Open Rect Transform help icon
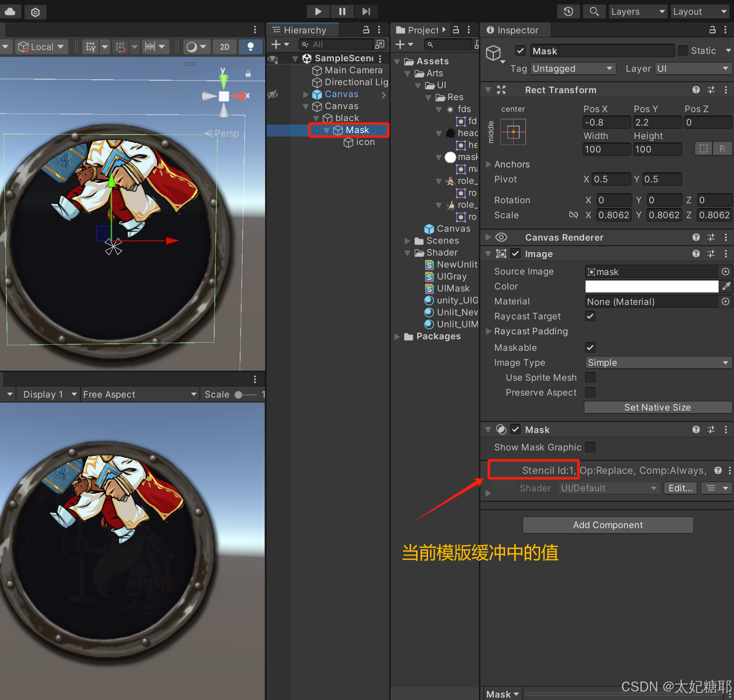Image resolution: width=734 pixels, height=700 pixels. [696, 90]
